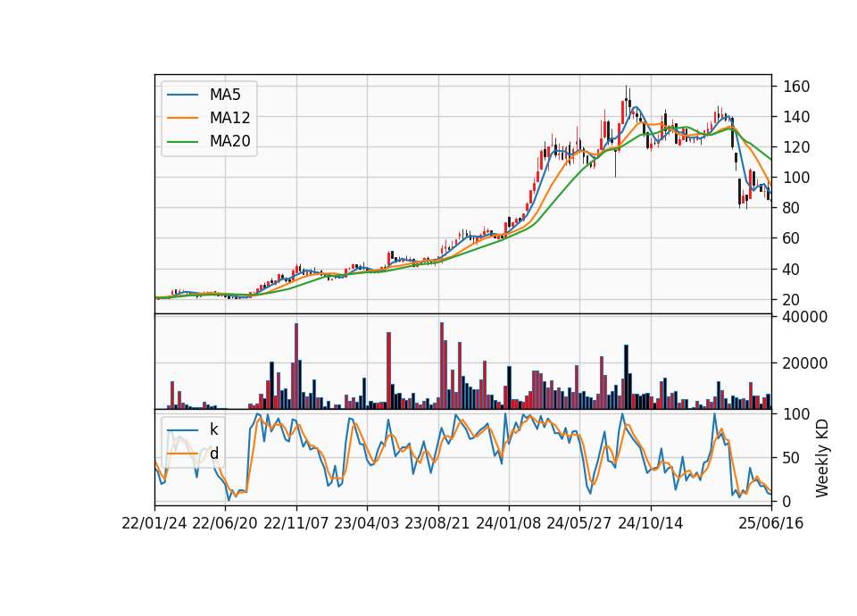Click the 22/06/20 date tick label
Screen dimensions: 857x616
[x=225, y=524]
